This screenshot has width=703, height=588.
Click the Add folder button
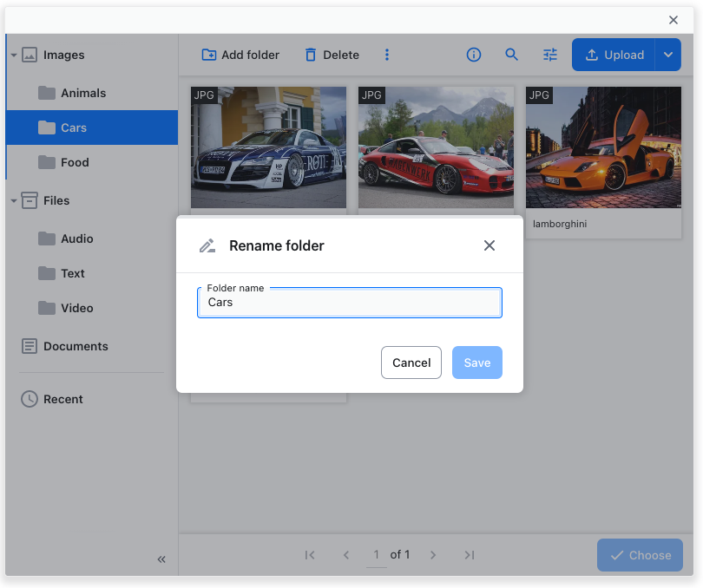[x=241, y=55]
